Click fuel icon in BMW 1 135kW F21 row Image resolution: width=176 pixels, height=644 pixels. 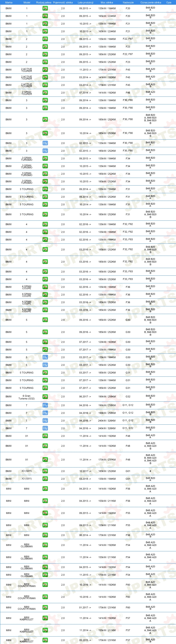tap(45, 24)
